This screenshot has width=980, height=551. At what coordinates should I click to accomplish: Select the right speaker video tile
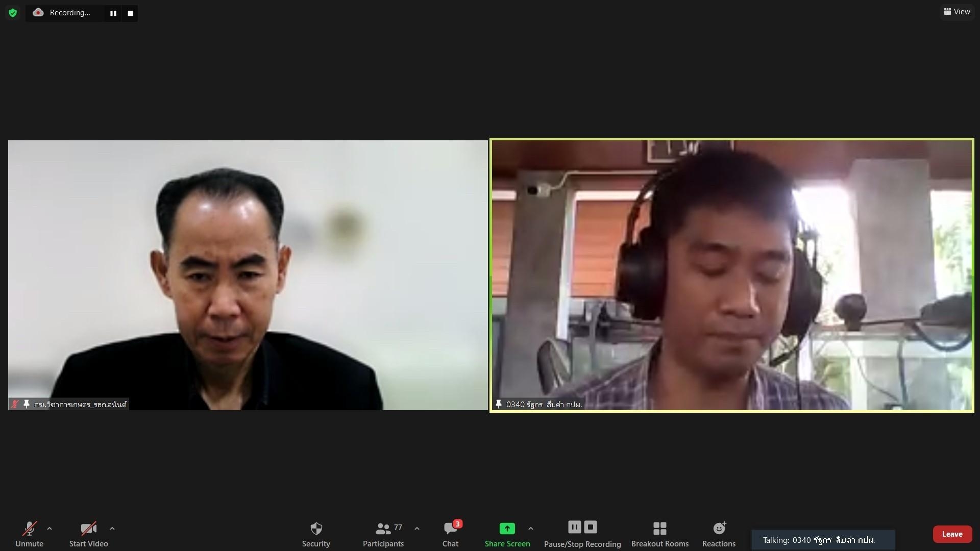pos(732,275)
